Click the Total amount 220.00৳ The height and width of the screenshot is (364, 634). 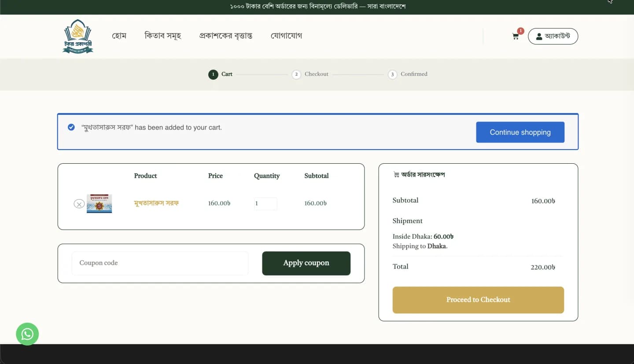click(543, 267)
